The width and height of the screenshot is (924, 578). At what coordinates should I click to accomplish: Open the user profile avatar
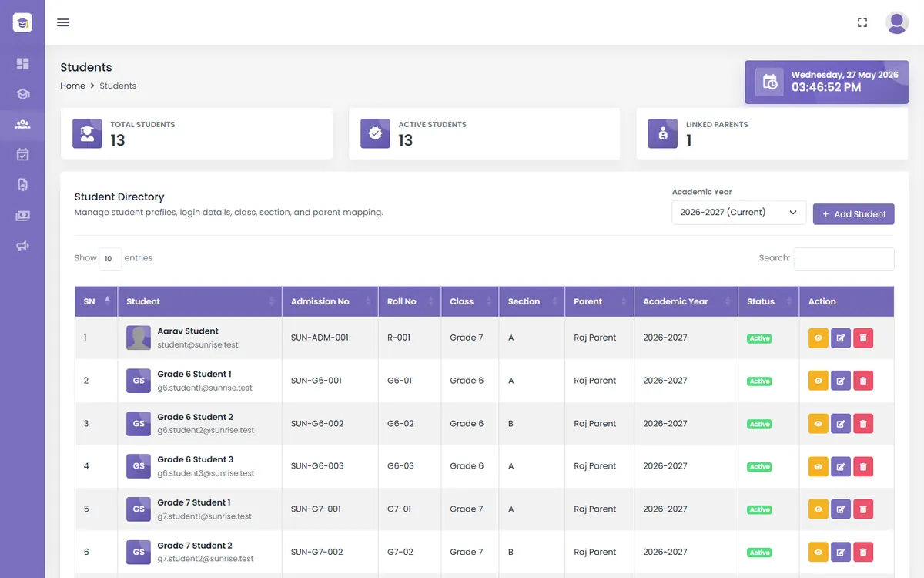(x=897, y=22)
